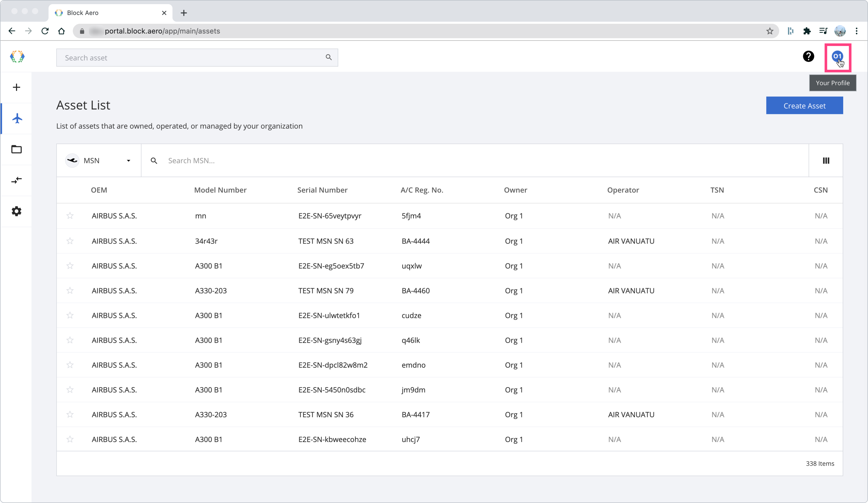Click registration cudze cell
This screenshot has width=868, height=503.
[411, 315]
